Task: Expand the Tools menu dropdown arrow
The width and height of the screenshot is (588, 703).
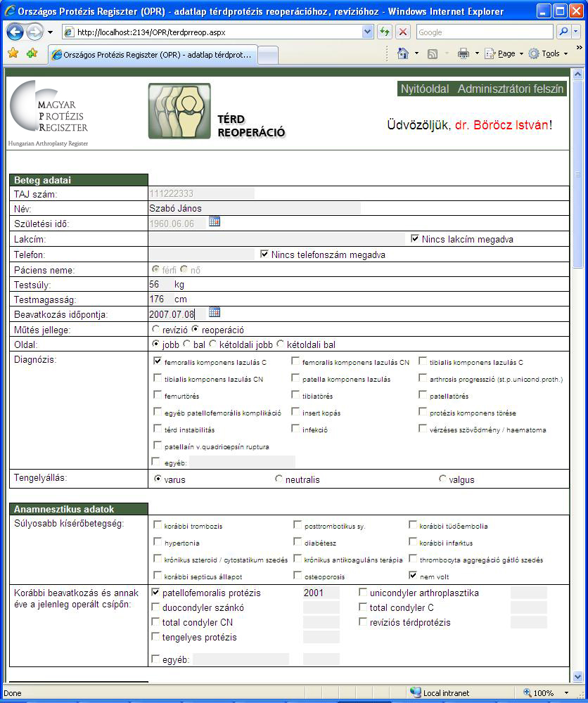Action: (565, 54)
